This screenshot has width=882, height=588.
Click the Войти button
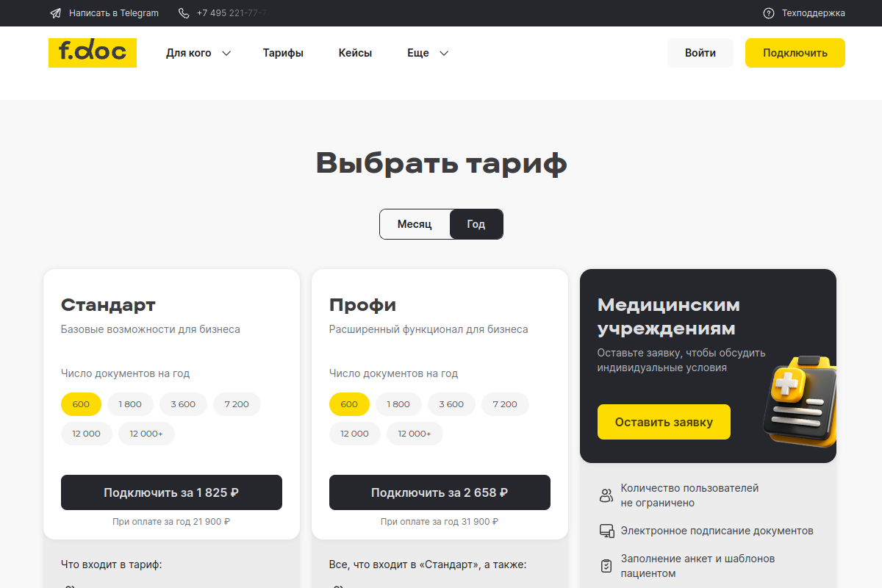click(x=700, y=53)
